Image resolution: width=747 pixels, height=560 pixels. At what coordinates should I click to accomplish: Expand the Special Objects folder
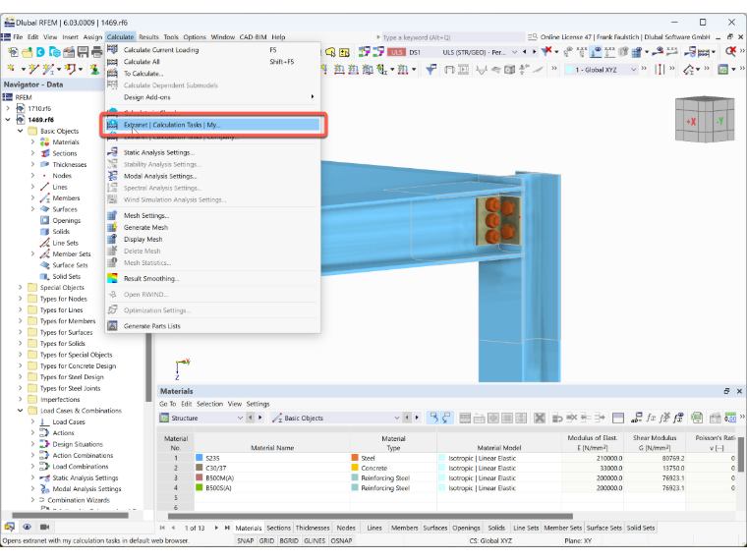(20, 287)
